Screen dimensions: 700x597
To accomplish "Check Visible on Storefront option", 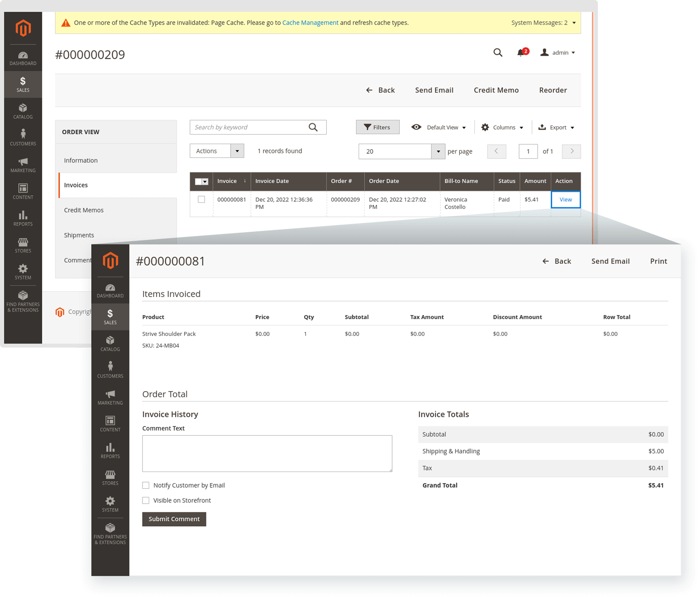I will [x=146, y=500].
